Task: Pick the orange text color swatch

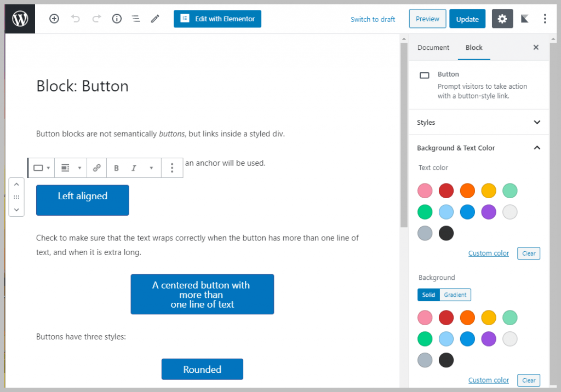Action: pos(467,191)
